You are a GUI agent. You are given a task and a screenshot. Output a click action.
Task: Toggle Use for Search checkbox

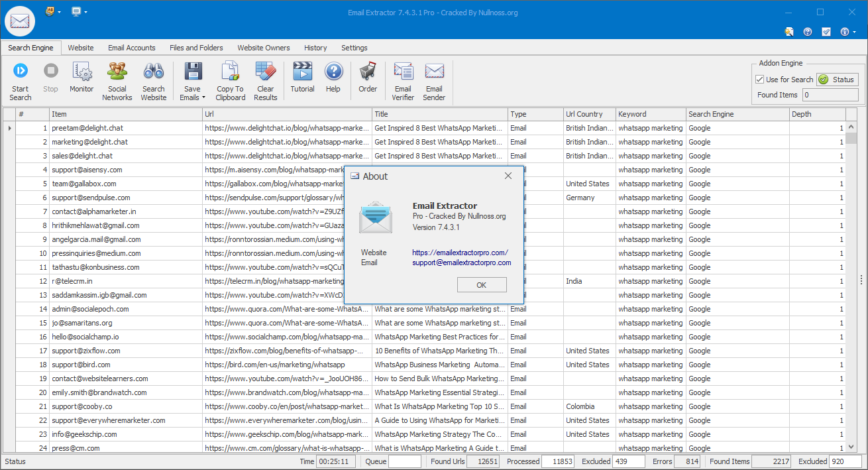(x=760, y=80)
